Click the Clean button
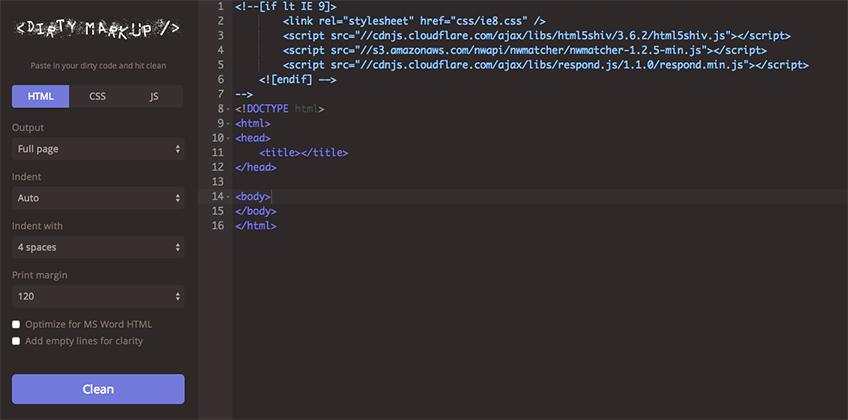Image resolution: width=848 pixels, height=420 pixels. point(98,389)
